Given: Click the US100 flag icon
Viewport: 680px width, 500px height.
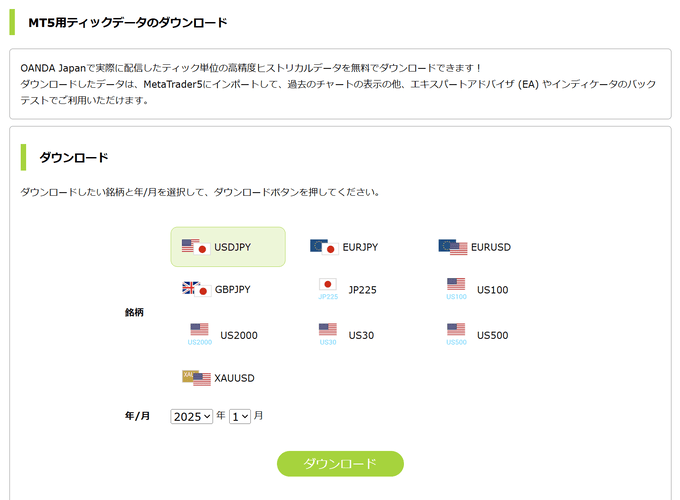Looking at the screenshot, I should [x=456, y=285].
